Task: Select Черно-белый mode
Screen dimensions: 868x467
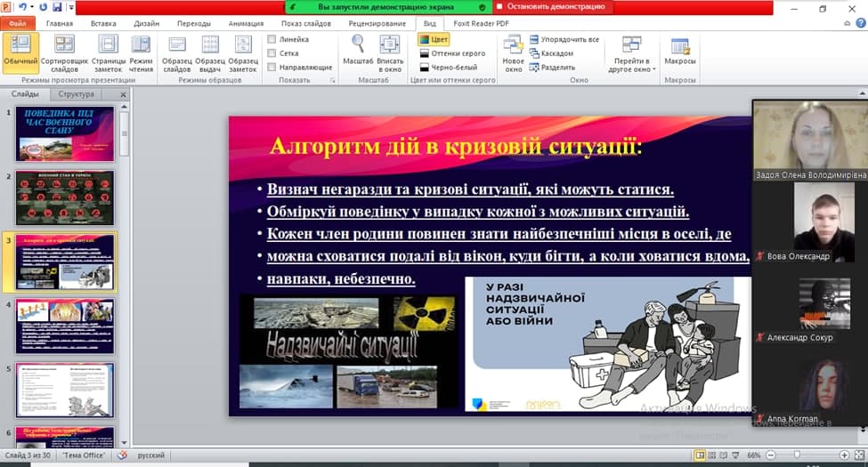Action: click(x=449, y=67)
